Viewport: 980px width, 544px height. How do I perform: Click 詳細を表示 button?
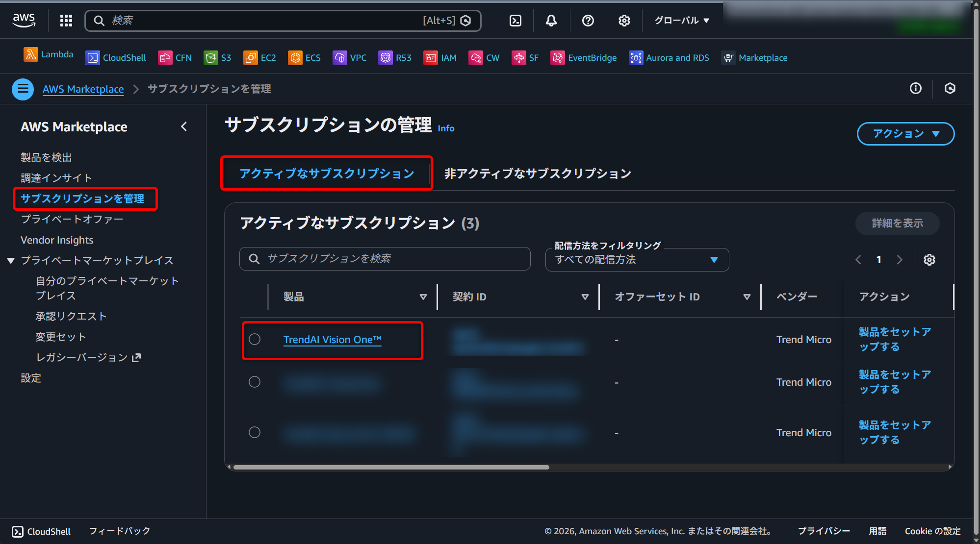[897, 223]
